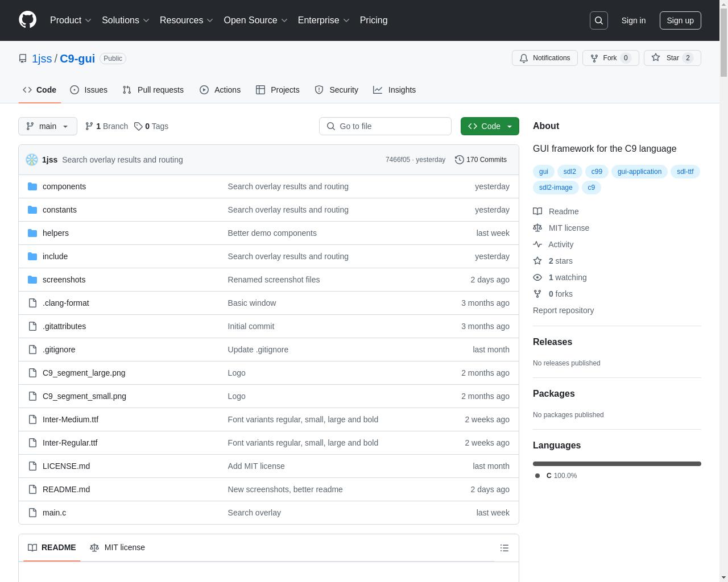Click the Fork button
The height and width of the screenshot is (582, 728).
[610, 58]
